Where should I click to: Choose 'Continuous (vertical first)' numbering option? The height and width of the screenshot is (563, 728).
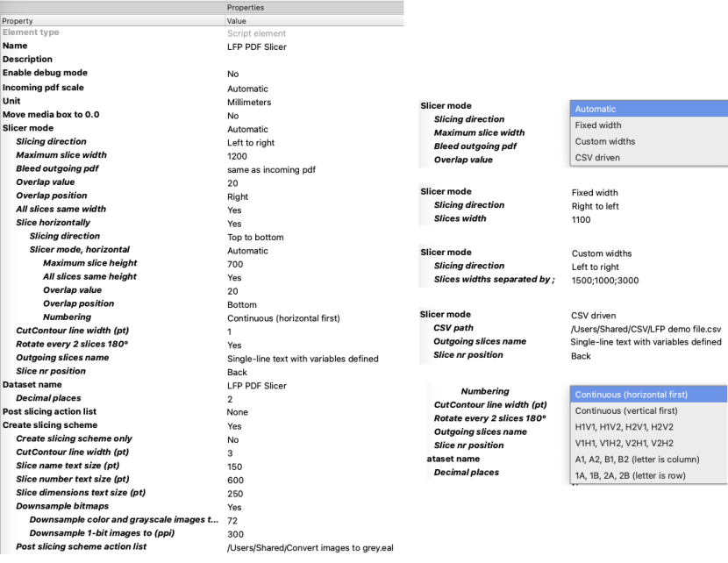[625, 410]
